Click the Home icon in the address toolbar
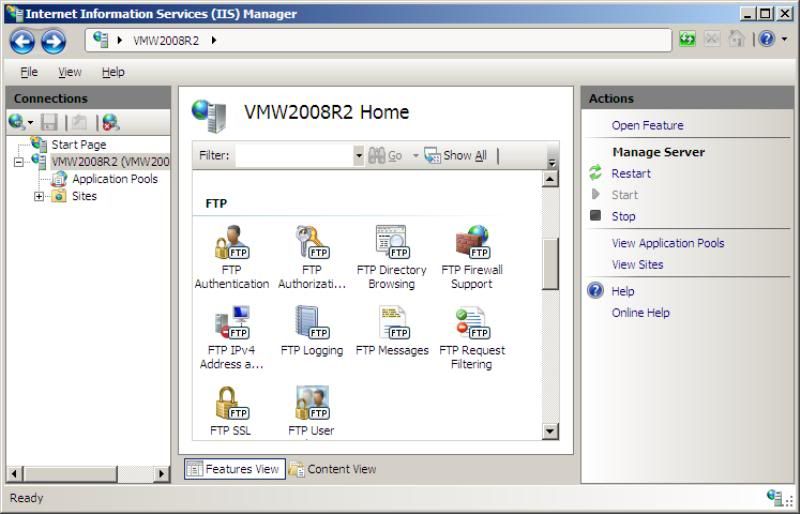The image size is (800, 514). coord(736,39)
